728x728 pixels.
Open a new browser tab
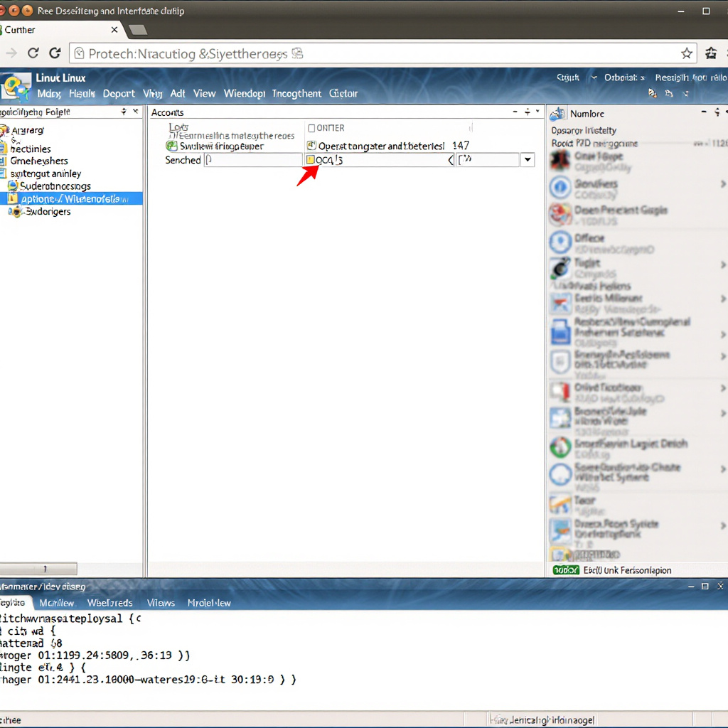[x=138, y=30]
